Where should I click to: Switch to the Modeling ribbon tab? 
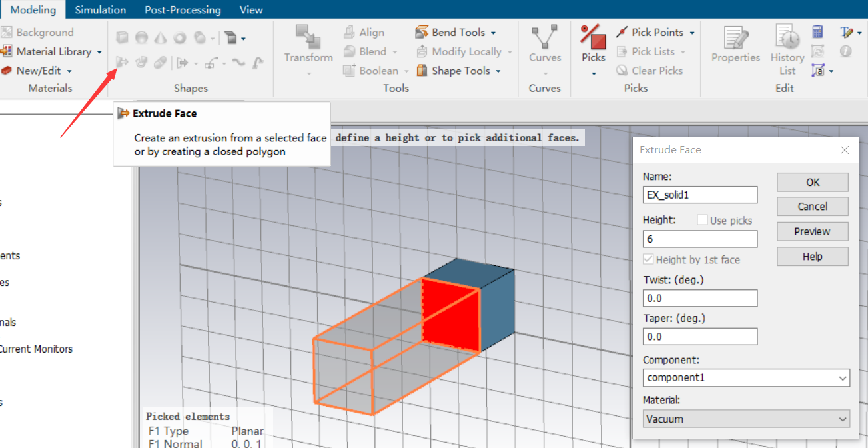pyautogui.click(x=33, y=9)
